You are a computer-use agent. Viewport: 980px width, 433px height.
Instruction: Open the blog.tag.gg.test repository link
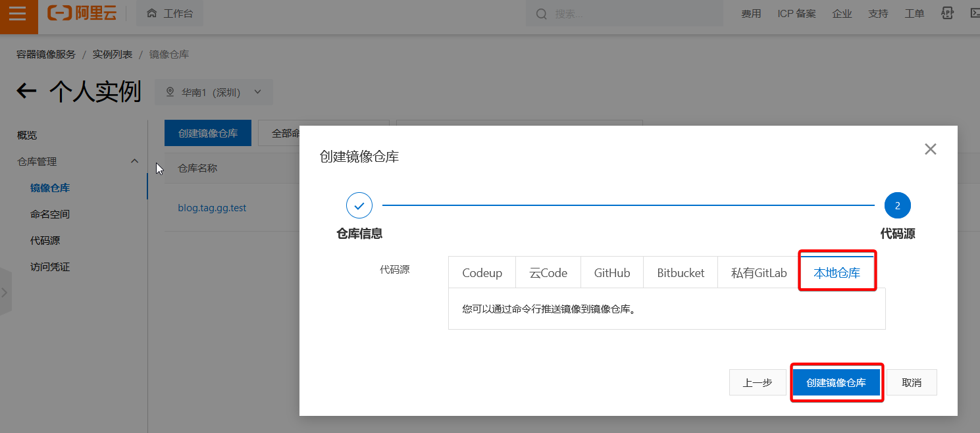[x=212, y=208]
